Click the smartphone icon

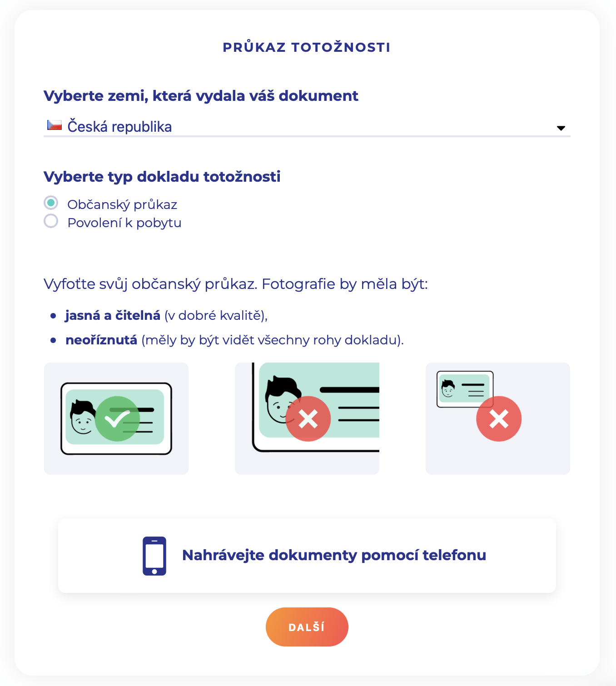click(154, 556)
